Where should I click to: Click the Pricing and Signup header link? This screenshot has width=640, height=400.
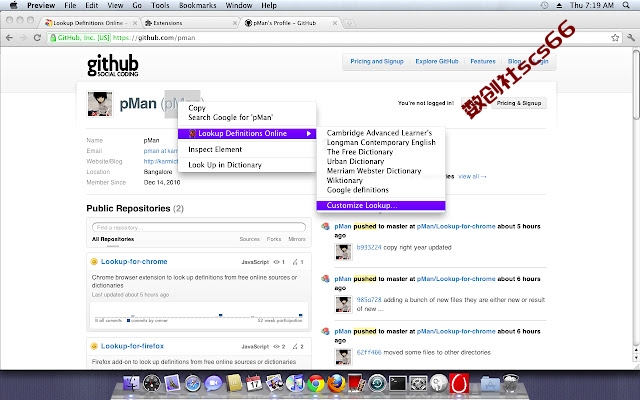tap(377, 61)
